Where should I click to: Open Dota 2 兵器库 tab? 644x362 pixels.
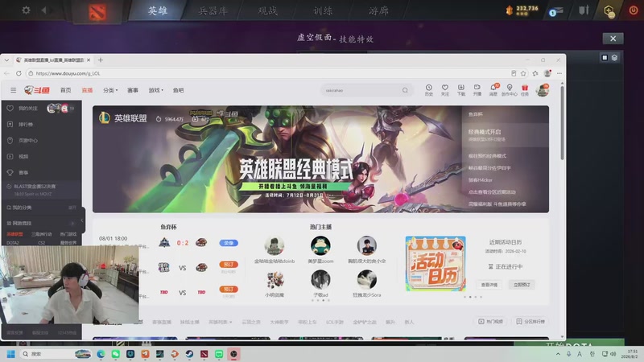click(x=213, y=10)
